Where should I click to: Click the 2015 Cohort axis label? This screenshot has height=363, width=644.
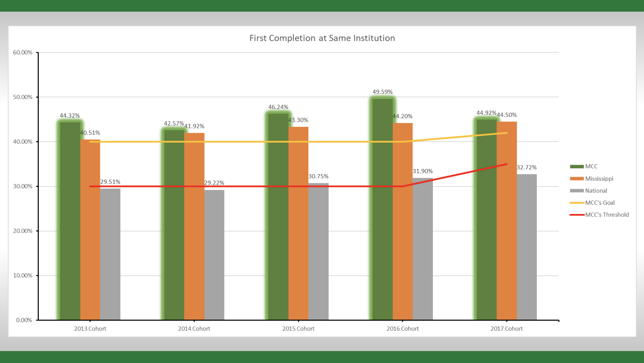(x=298, y=329)
